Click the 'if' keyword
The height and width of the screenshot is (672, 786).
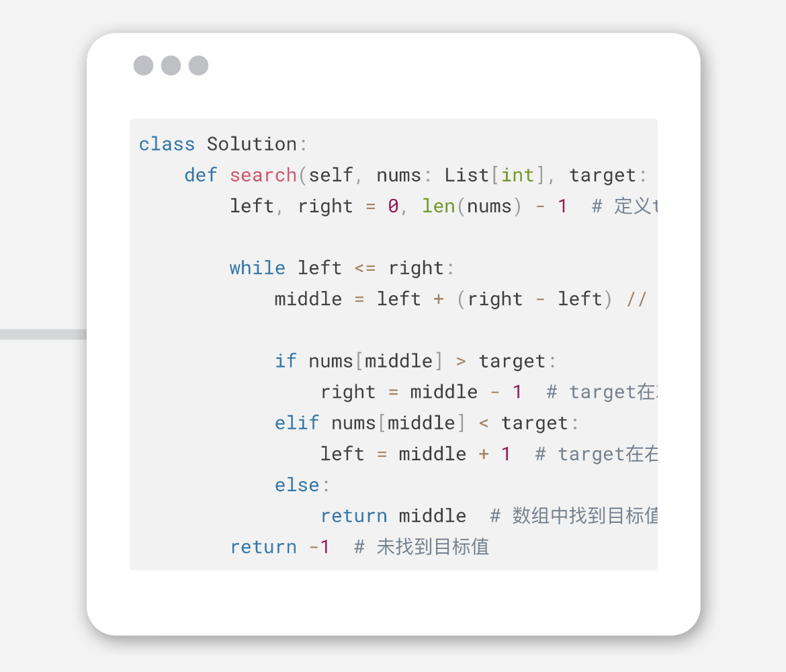[x=286, y=361]
